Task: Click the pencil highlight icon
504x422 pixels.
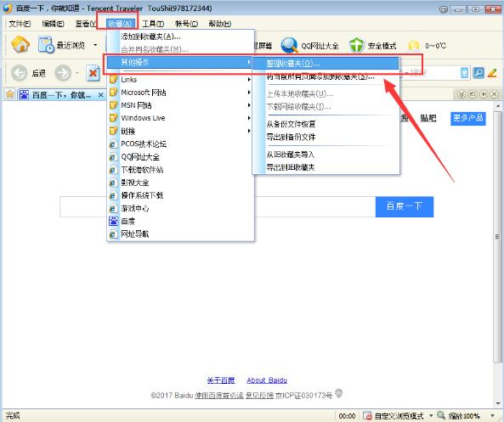Action: tap(492, 73)
